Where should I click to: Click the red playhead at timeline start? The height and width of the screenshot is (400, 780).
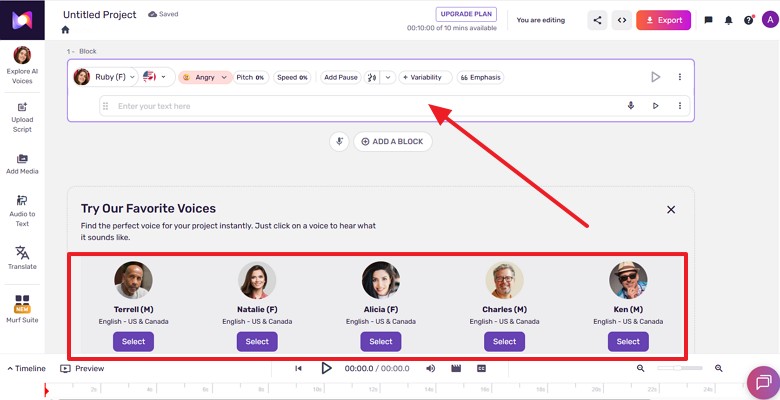pyautogui.click(x=46, y=392)
